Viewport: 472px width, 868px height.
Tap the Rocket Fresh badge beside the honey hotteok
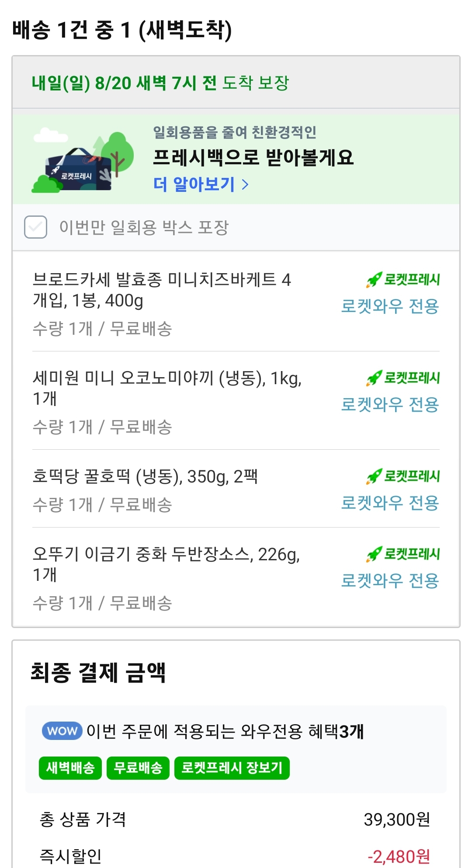pyautogui.click(x=403, y=476)
